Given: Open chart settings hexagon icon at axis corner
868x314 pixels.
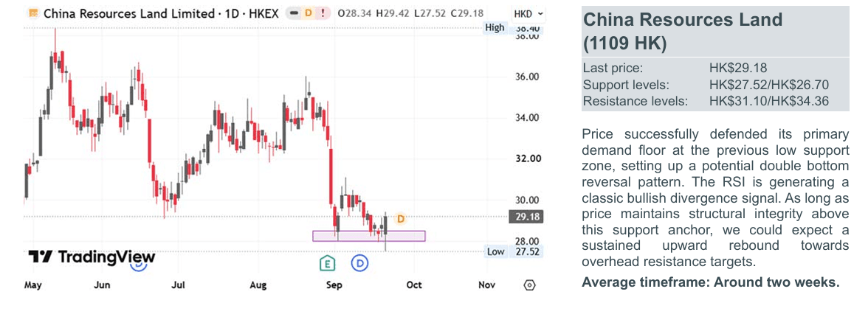Looking at the screenshot, I should click(x=530, y=285).
